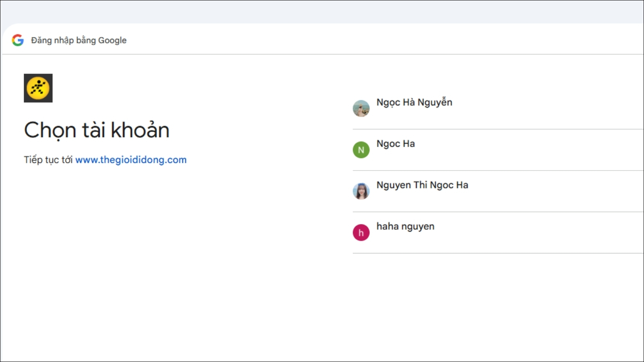Click the yellow running-man app logo
Screen dimensions: 644x362
coord(38,88)
